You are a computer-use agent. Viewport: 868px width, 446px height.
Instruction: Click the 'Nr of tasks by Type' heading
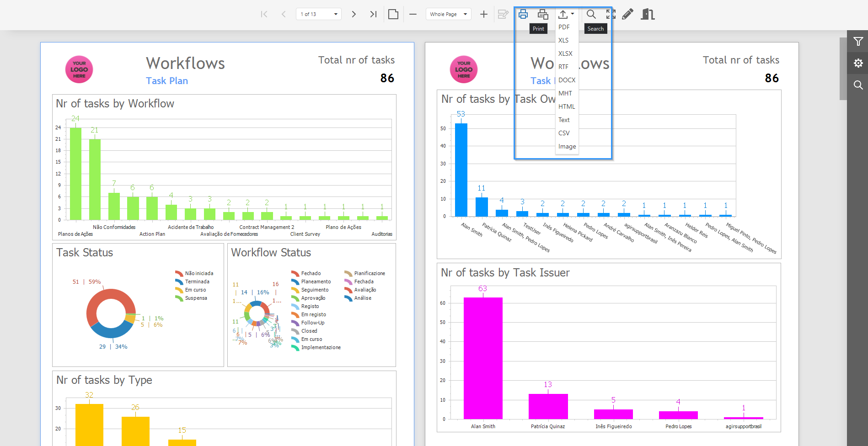click(104, 380)
